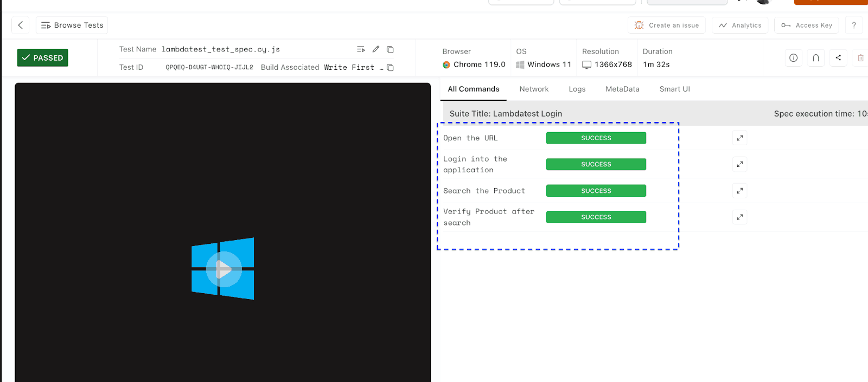
Task: Expand the Open the URL command
Action: tap(740, 138)
